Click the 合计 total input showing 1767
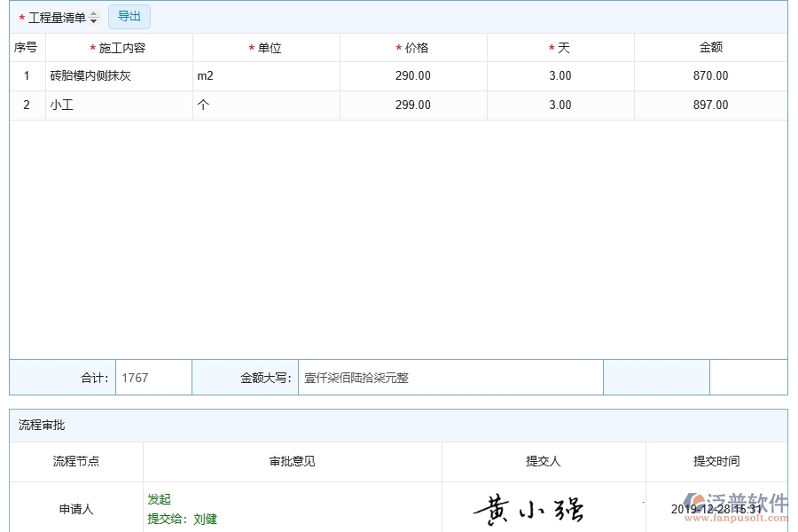Screen dimensions: 798x532 click(x=153, y=377)
